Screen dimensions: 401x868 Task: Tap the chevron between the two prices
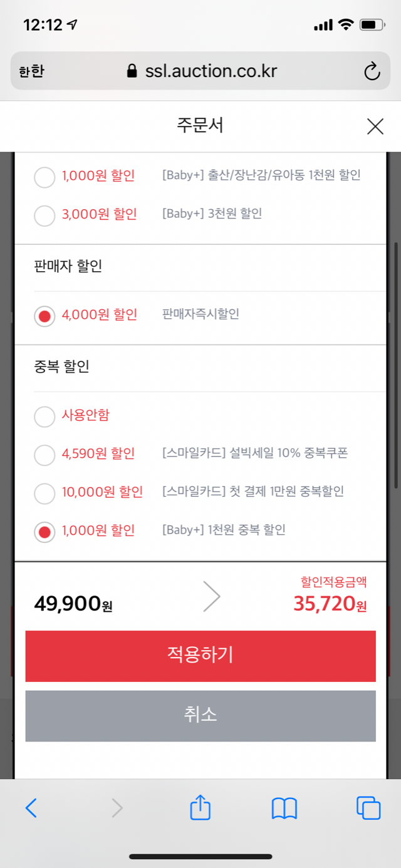(212, 597)
